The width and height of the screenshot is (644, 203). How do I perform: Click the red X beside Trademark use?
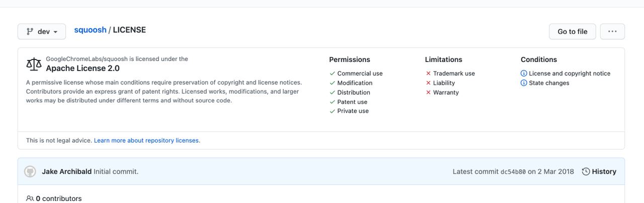(428, 74)
